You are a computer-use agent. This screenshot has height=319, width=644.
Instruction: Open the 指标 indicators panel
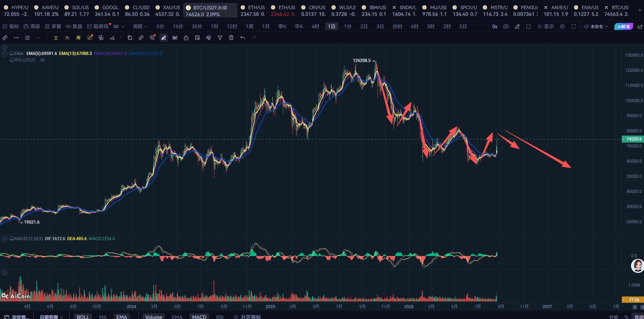pyautogui.click(x=11, y=26)
